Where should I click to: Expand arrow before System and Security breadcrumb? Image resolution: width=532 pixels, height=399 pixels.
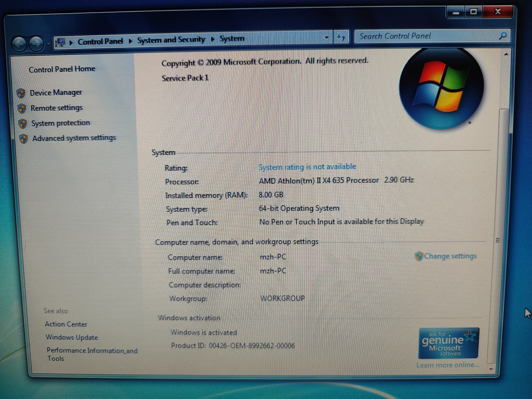click(x=130, y=41)
